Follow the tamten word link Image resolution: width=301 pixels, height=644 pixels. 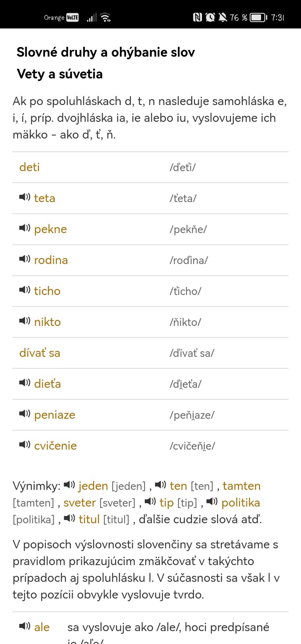click(241, 486)
